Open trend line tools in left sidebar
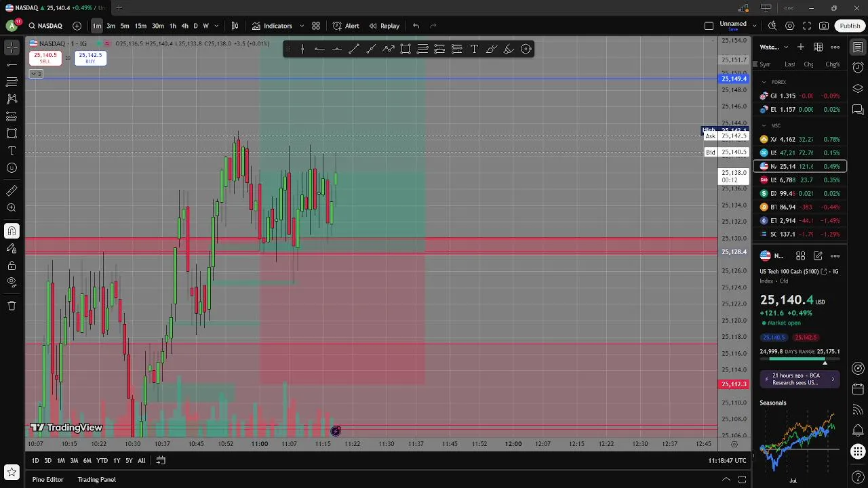868x488 pixels. [12, 64]
